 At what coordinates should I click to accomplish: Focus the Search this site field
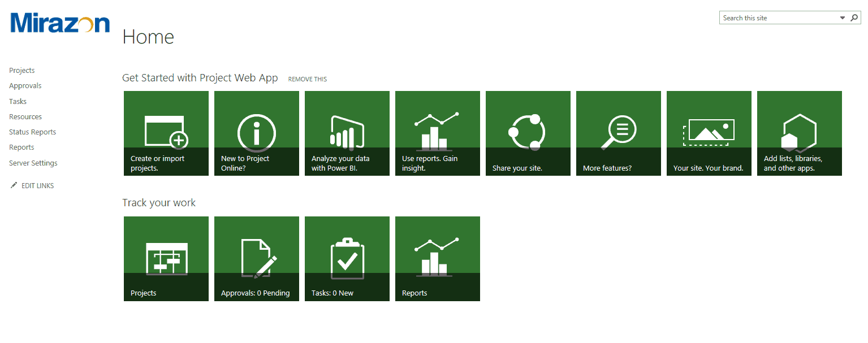point(779,18)
